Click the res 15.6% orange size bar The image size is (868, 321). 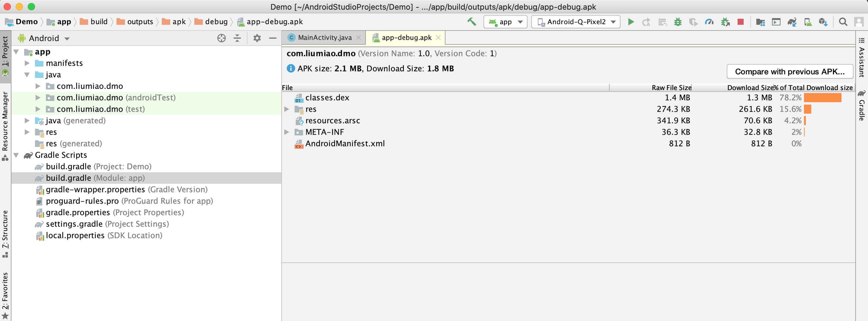(x=807, y=109)
